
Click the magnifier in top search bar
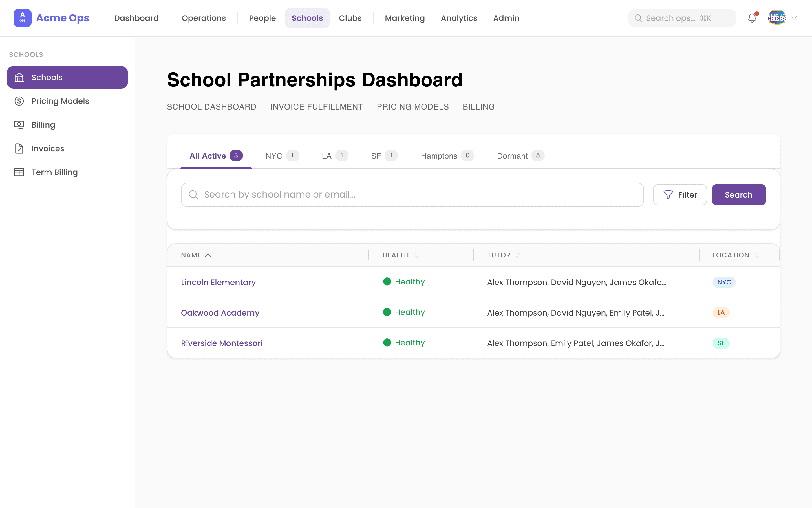638,18
